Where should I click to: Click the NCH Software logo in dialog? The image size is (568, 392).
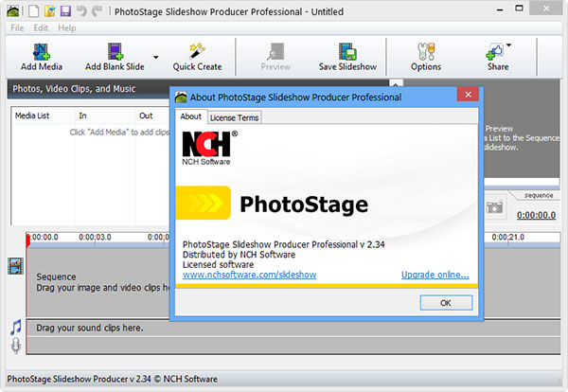[210, 148]
